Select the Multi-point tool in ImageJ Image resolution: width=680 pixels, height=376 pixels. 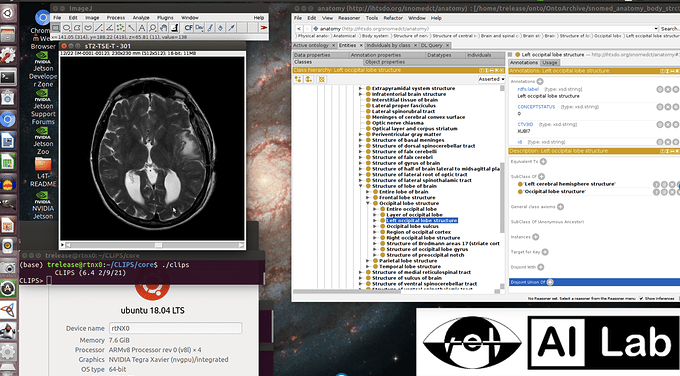(x=121, y=28)
